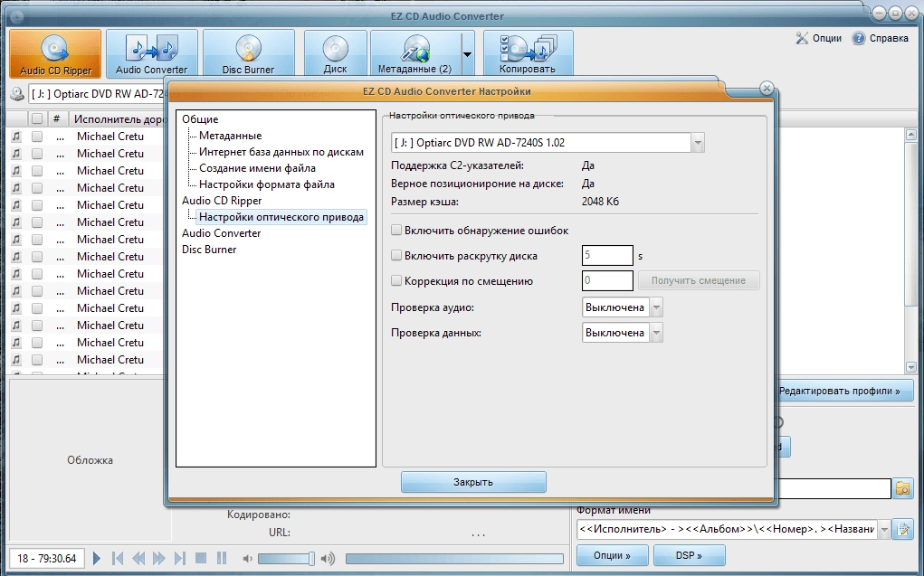
Task: Jump to the previous track
Action: (x=118, y=558)
